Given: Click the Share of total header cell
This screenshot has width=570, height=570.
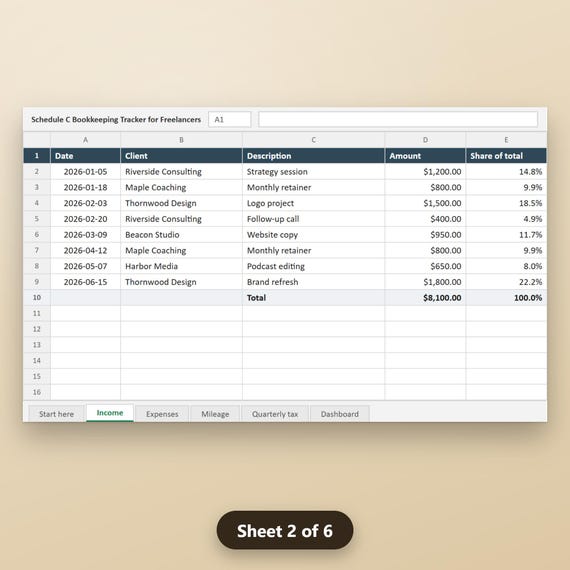Looking at the screenshot, I should pos(506,156).
